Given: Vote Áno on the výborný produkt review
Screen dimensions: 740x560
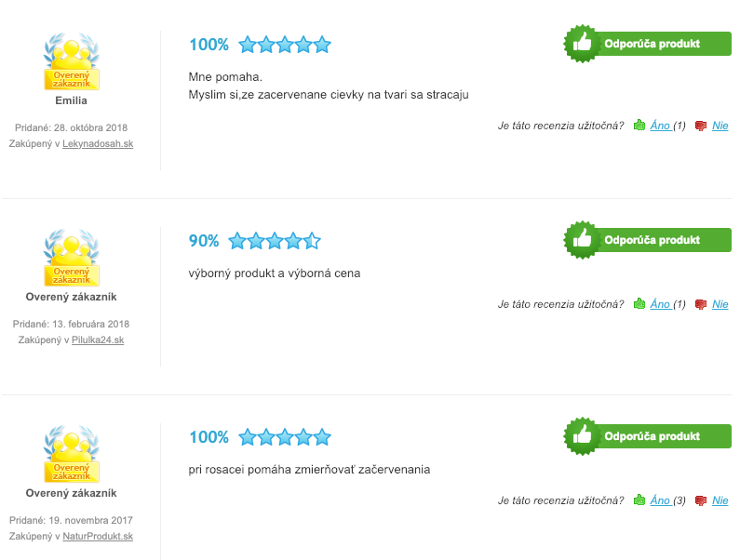Looking at the screenshot, I should click(x=660, y=304).
